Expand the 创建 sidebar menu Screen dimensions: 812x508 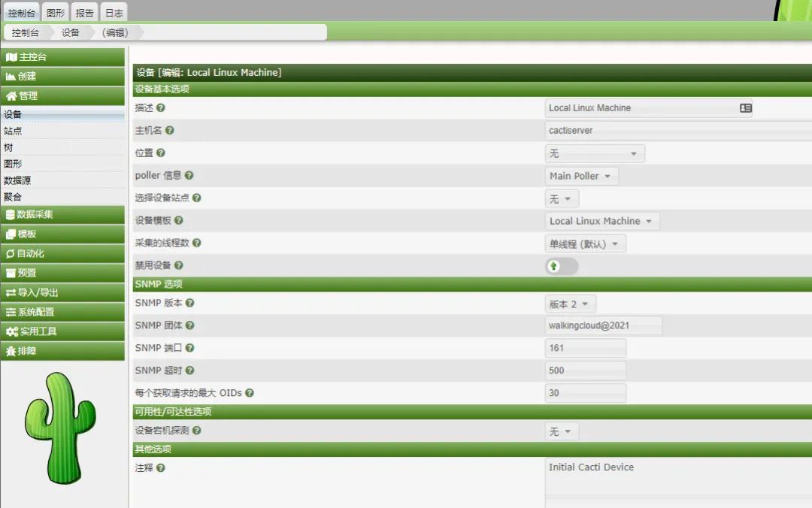(x=62, y=77)
